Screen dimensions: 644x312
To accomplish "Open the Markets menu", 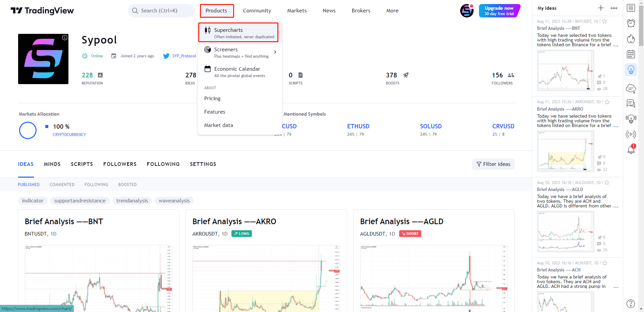I will point(297,11).
